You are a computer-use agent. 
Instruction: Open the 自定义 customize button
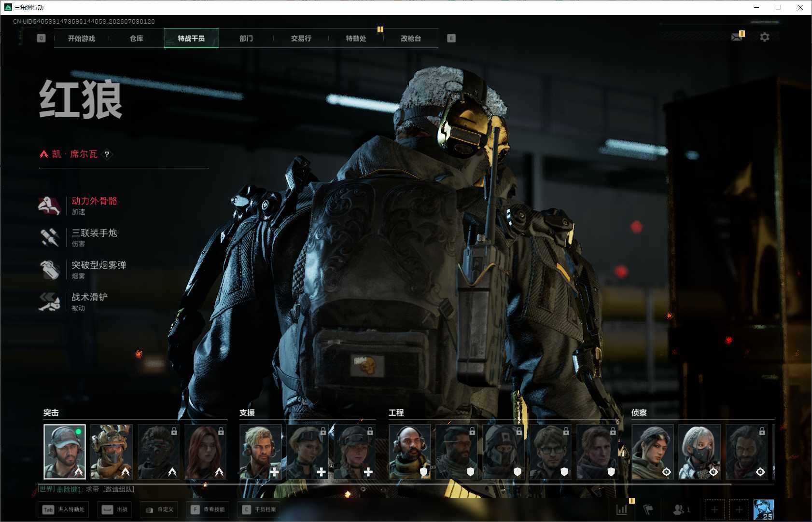[159, 509]
